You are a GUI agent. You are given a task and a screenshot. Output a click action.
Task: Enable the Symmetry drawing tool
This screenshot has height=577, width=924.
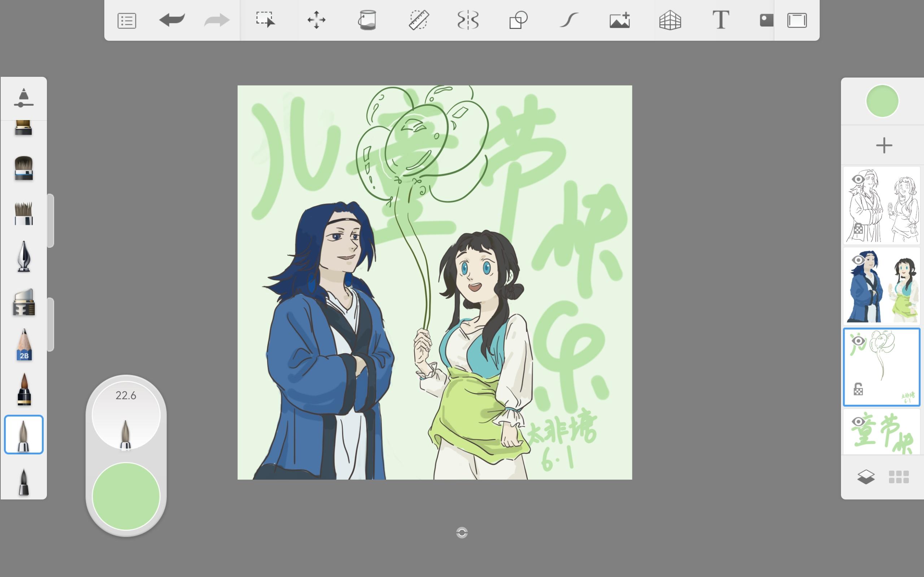tap(468, 20)
